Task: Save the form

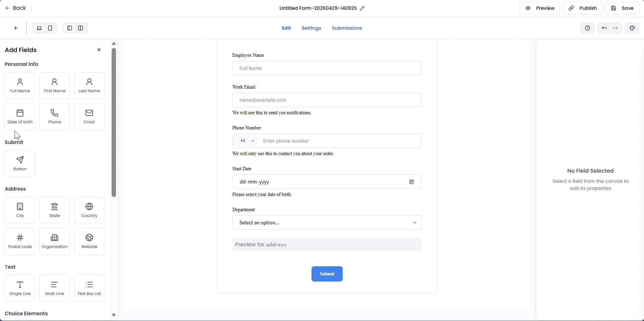Action: (622, 8)
